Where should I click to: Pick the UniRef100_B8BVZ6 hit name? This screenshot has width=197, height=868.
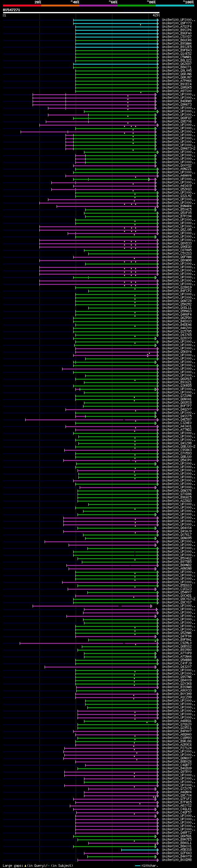click(x=176, y=761)
